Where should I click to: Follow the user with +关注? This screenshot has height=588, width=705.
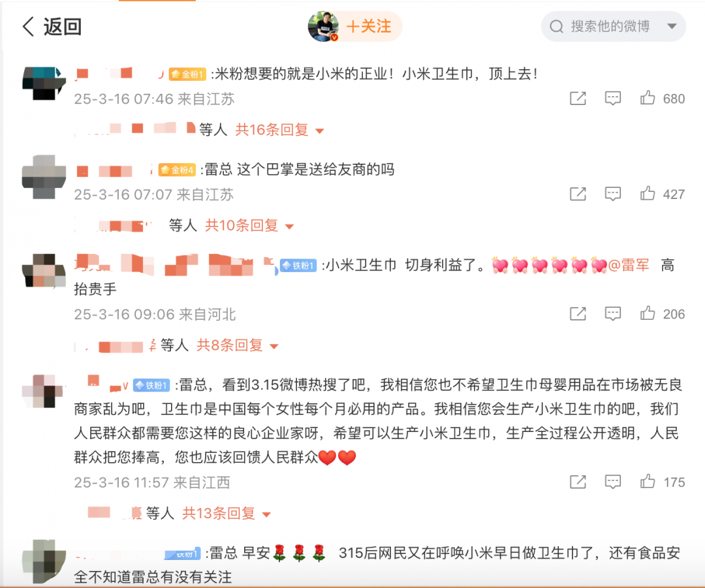point(369,27)
